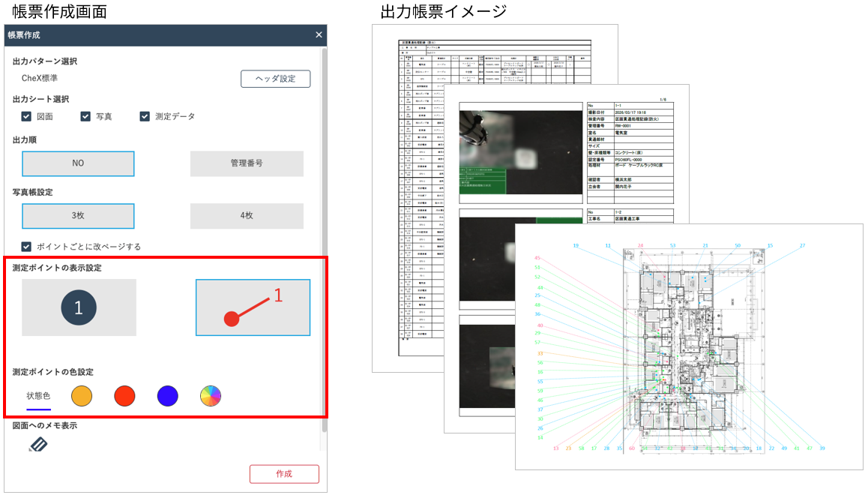
Task: Toggle the 図面 output sheet checkbox
Action: click(x=26, y=116)
